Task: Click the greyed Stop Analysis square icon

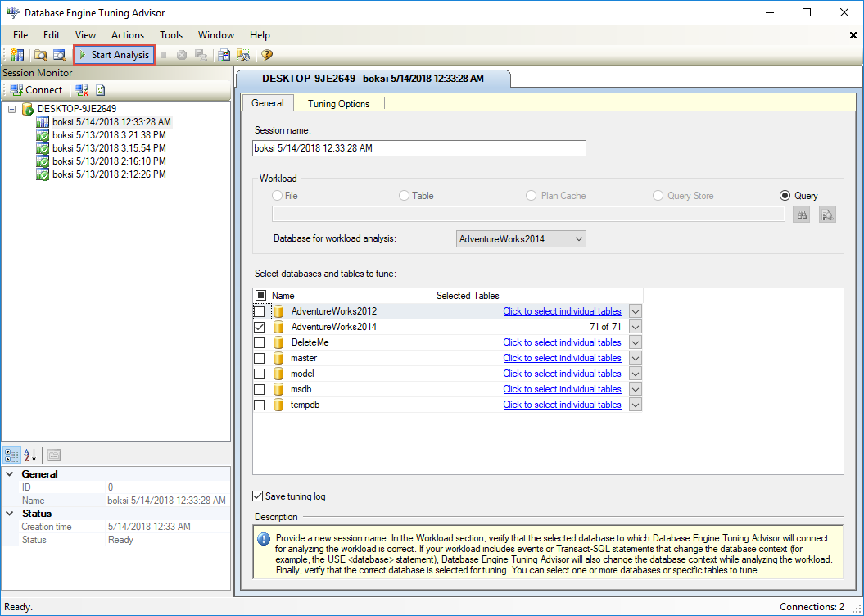Action: point(164,55)
